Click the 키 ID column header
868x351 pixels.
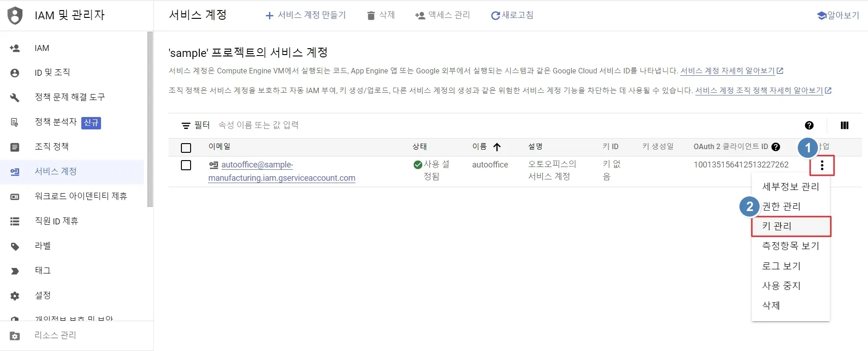click(x=610, y=146)
